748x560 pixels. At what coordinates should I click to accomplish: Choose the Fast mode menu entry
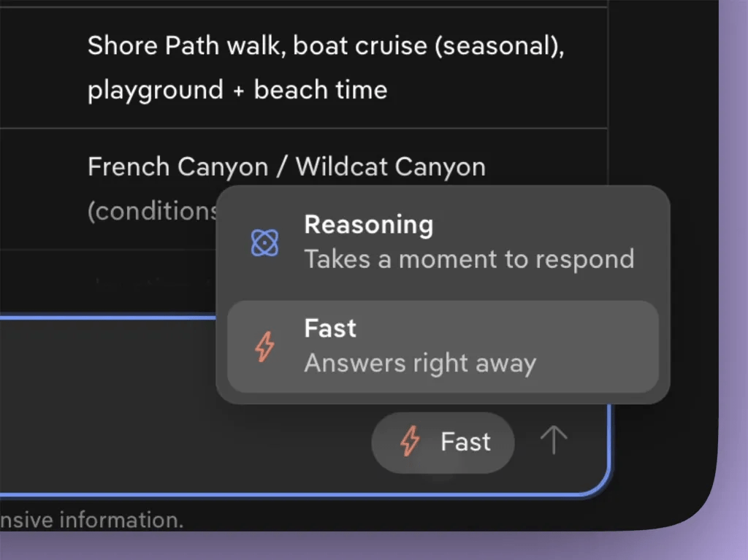pyautogui.click(x=443, y=347)
